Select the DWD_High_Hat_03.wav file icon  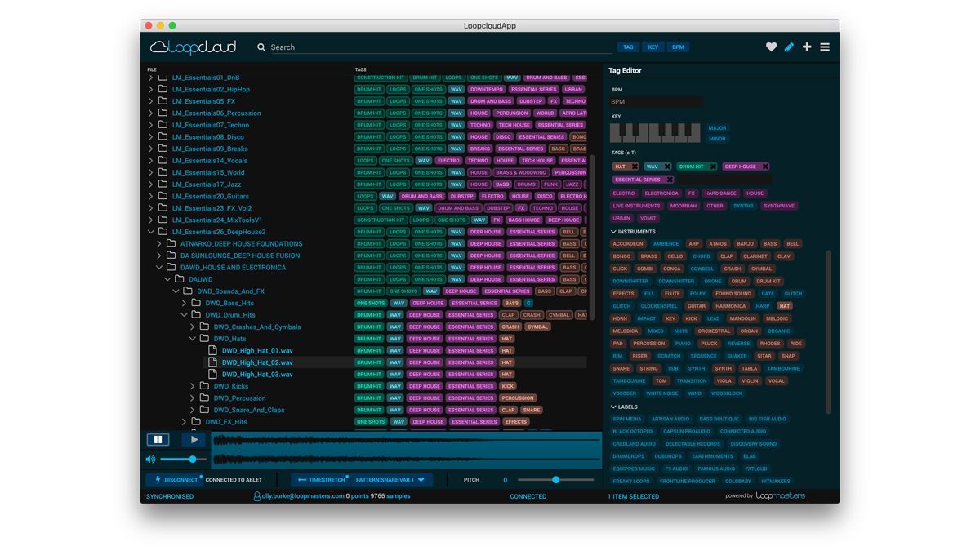212,374
